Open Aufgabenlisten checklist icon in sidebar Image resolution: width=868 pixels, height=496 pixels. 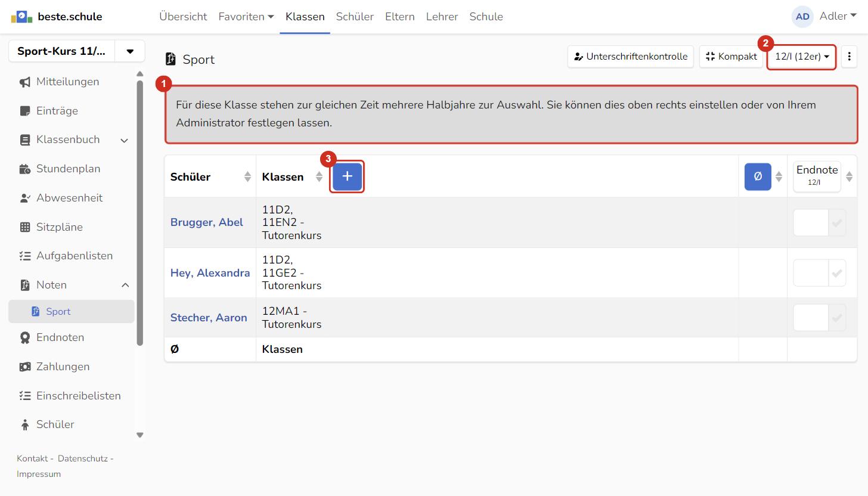click(x=24, y=256)
